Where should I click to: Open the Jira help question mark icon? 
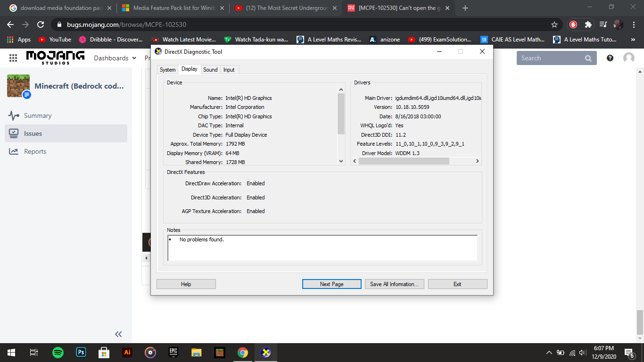610,58
